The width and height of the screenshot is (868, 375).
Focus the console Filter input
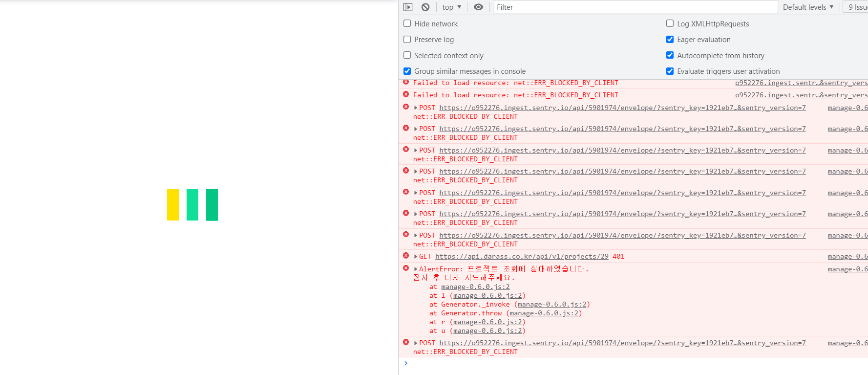(635, 7)
